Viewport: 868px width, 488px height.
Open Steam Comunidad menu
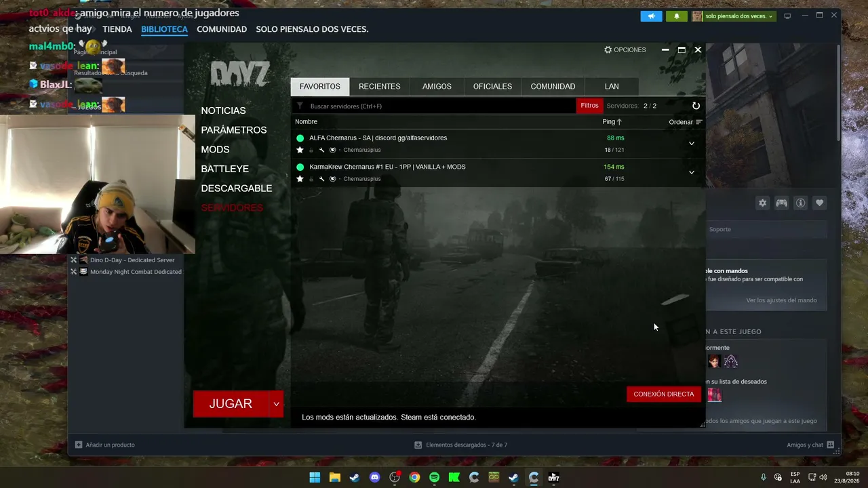pyautogui.click(x=222, y=29)
